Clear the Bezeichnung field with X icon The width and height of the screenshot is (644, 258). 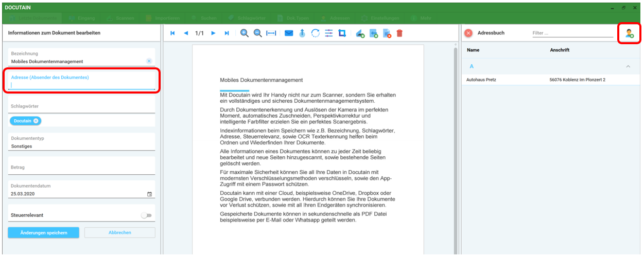pyautogui.click(x=149, y=61)
